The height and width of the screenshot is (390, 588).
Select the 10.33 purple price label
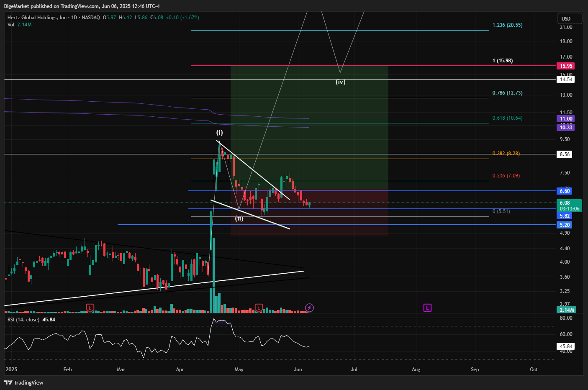[x=566, y=127]
